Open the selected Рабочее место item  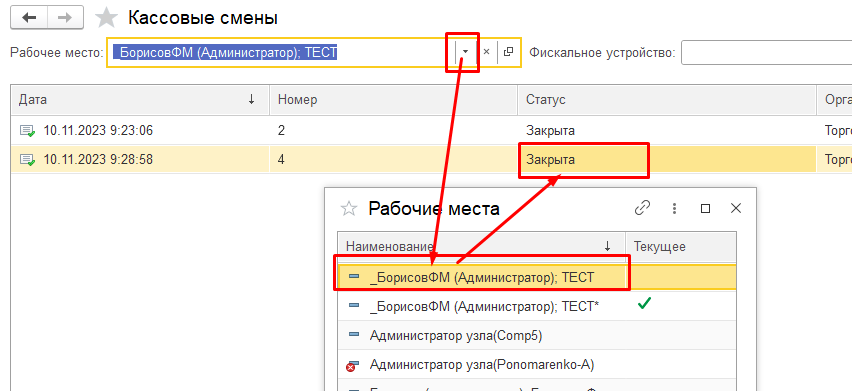coord(508,52)
